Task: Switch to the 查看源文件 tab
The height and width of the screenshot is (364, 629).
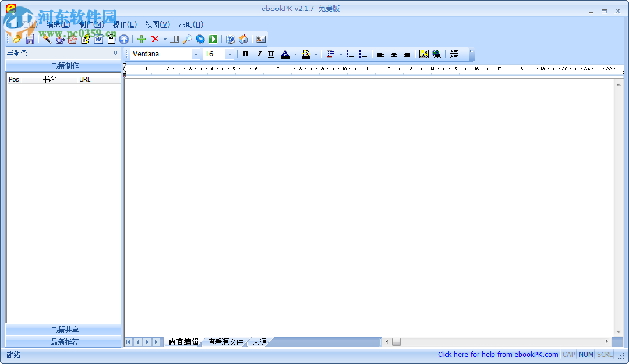Action: coord(225,342)
